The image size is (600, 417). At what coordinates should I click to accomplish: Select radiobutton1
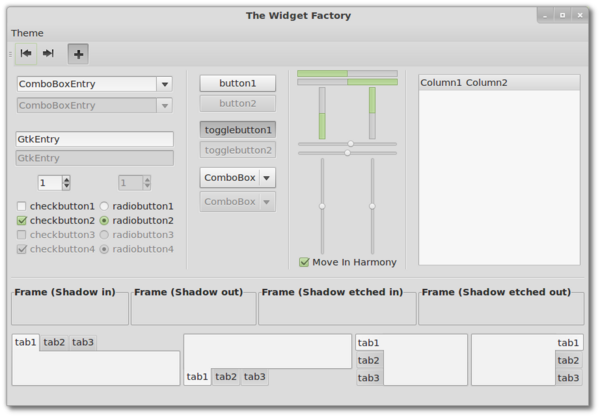click(104, 206)
